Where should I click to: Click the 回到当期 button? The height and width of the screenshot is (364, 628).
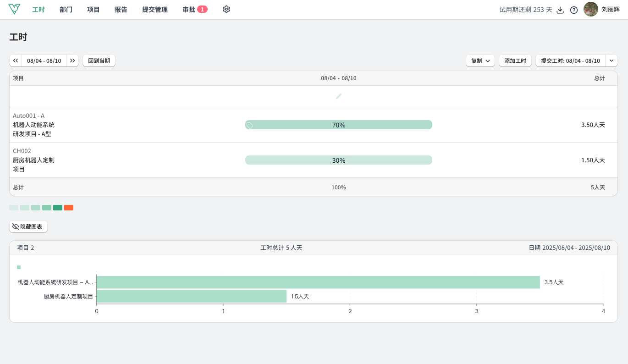[x=99, y=61]
